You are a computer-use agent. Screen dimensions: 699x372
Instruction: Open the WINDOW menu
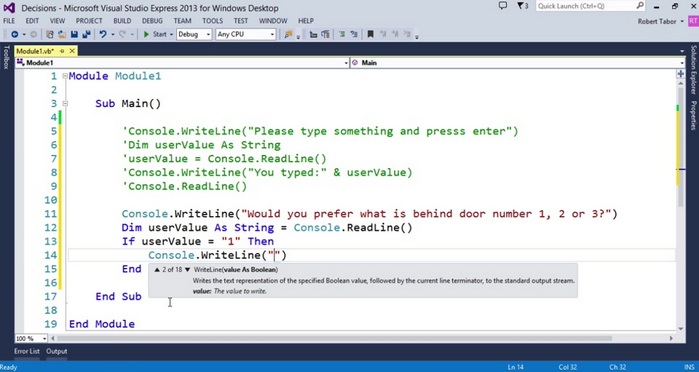pos(273,21)
